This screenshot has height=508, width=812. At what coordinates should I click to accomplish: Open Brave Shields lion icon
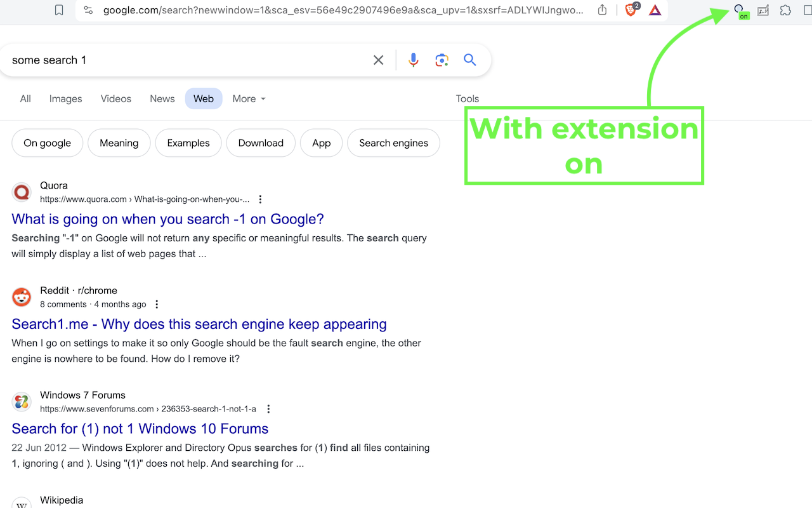click(631, 10)
